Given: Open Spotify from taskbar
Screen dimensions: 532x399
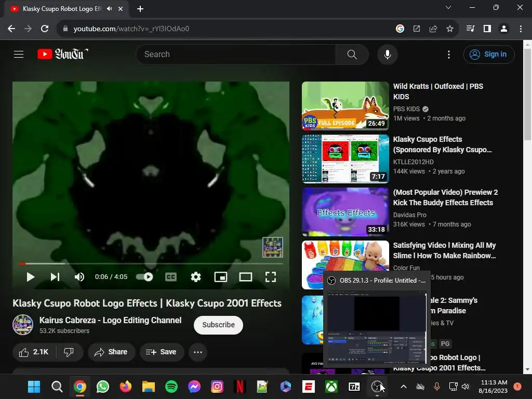Looking at the screenshot, I should [171, 387].
